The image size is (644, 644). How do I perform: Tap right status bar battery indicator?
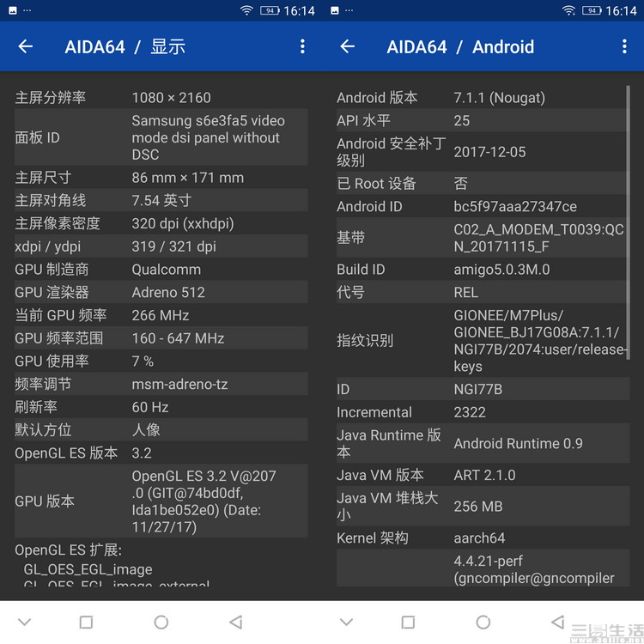pos(592,10)
